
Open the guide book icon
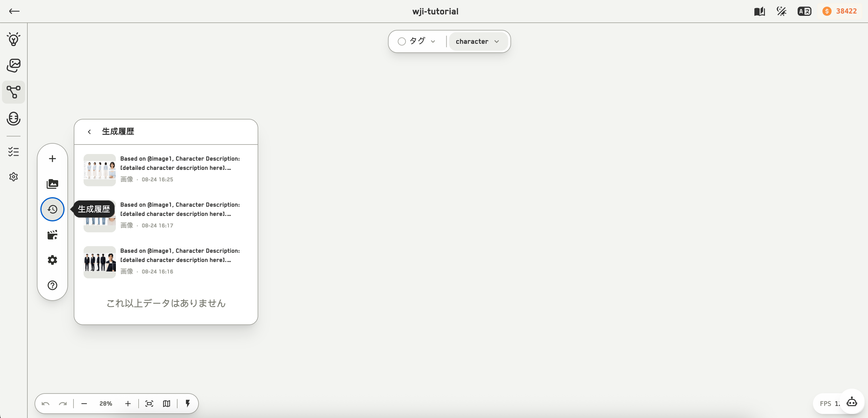click(x=760, y=11)
